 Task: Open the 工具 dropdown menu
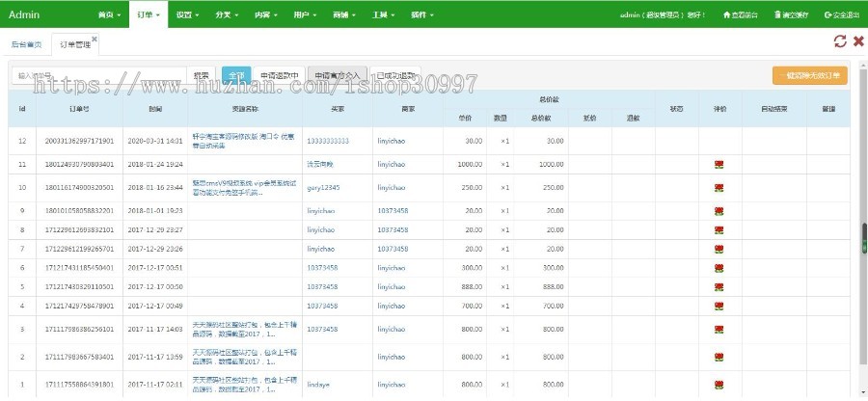(384, 14)
